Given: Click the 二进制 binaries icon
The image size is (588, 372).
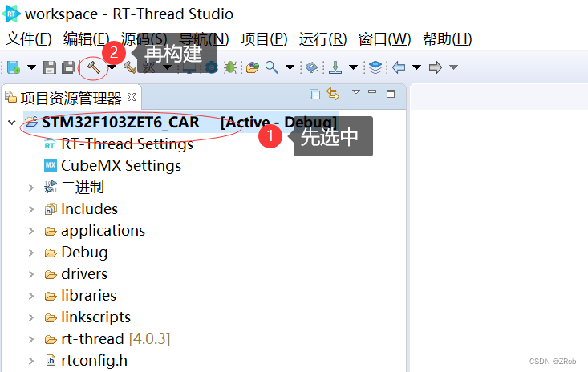Looking at the screenshot, I should click(51, 187).
